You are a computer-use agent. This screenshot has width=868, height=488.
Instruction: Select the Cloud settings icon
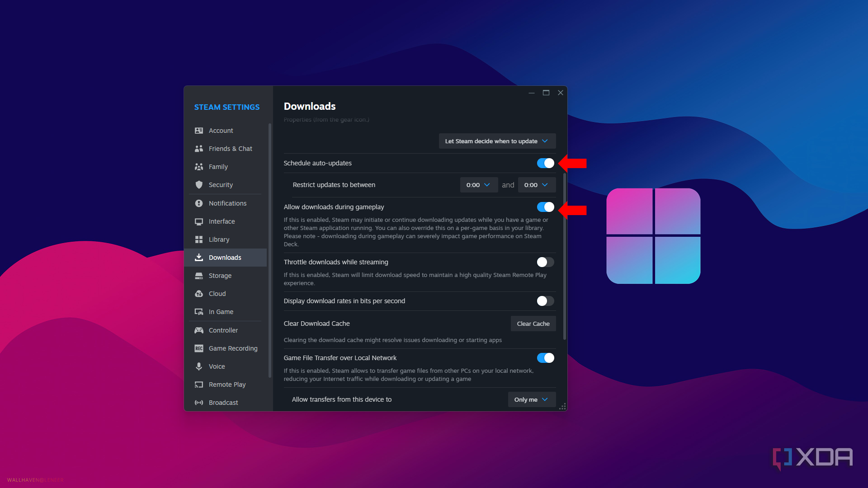199,294
